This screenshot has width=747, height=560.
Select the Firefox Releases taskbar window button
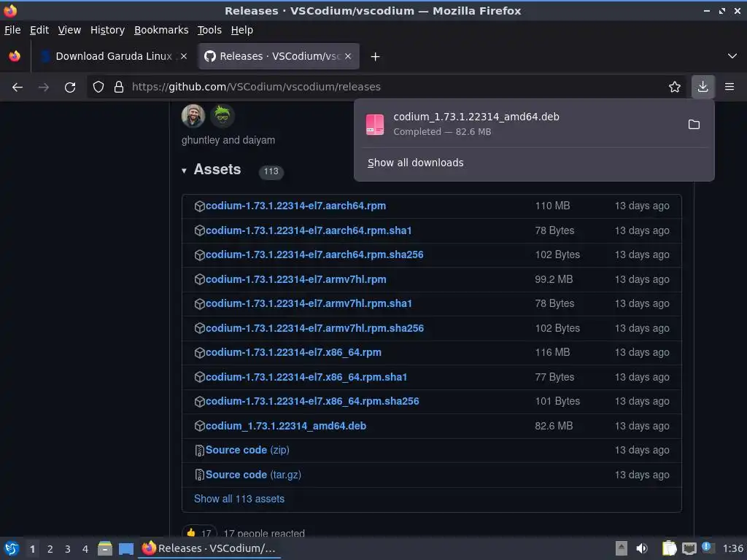[209, 548]
